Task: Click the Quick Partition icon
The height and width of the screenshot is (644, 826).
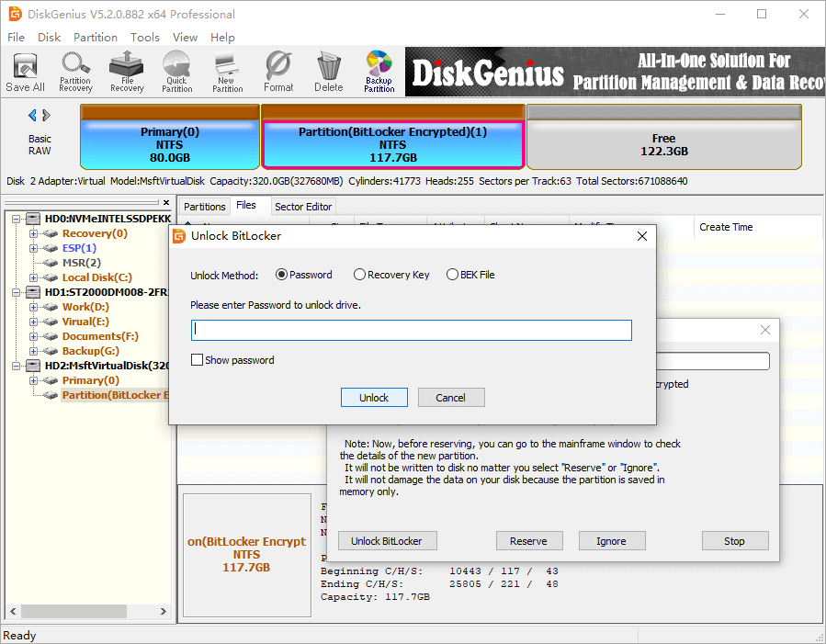Action: pyautogui.click(x=176, y=72)
